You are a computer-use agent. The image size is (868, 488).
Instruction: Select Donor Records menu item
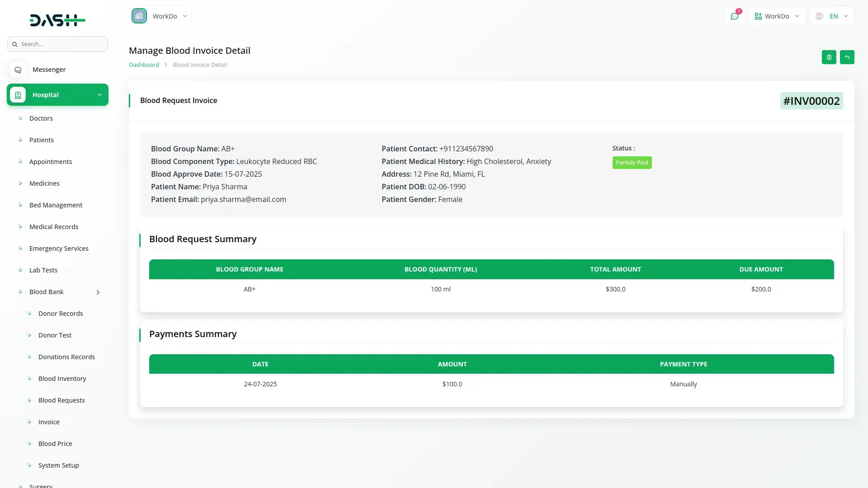coord(61,314)
